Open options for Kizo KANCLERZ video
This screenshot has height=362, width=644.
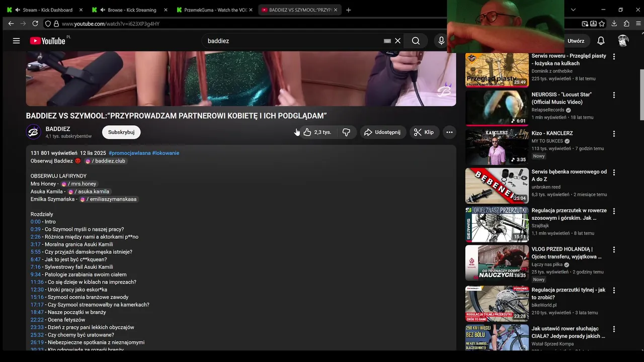614,134
